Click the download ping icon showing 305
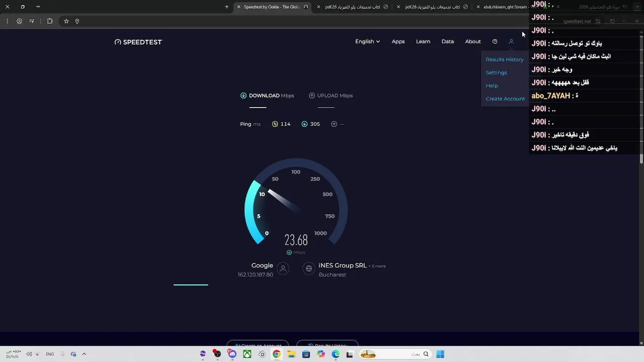 pos(304,124)
